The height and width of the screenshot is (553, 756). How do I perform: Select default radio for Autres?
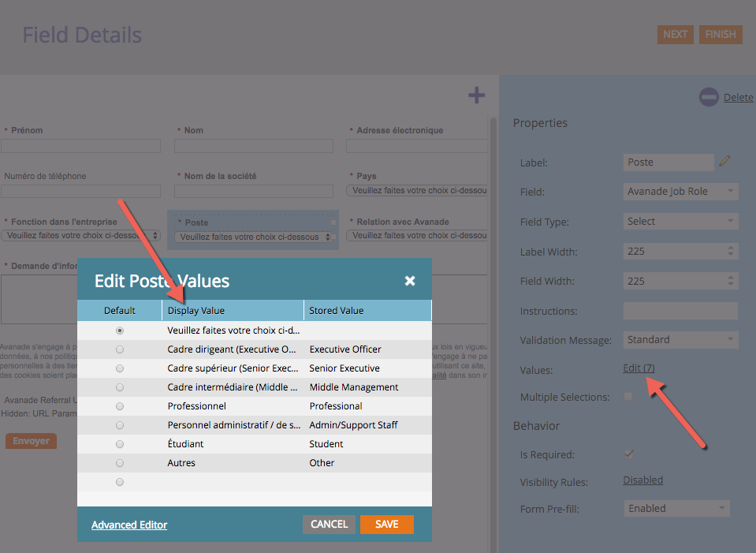coord(120,463)
